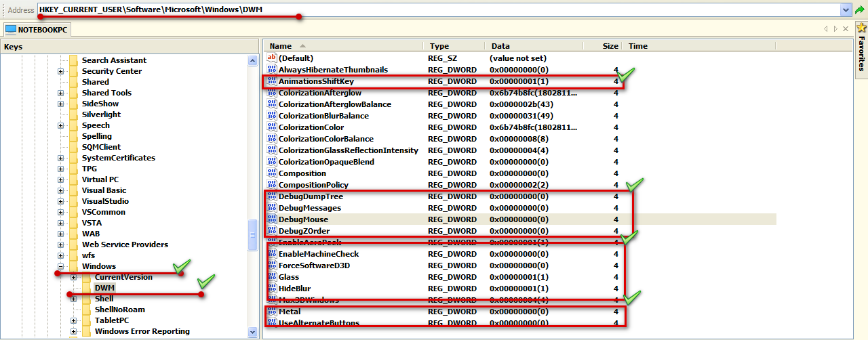Expand the Speech key
This screenshot has height=340, width=868.
tap(61, 125)
